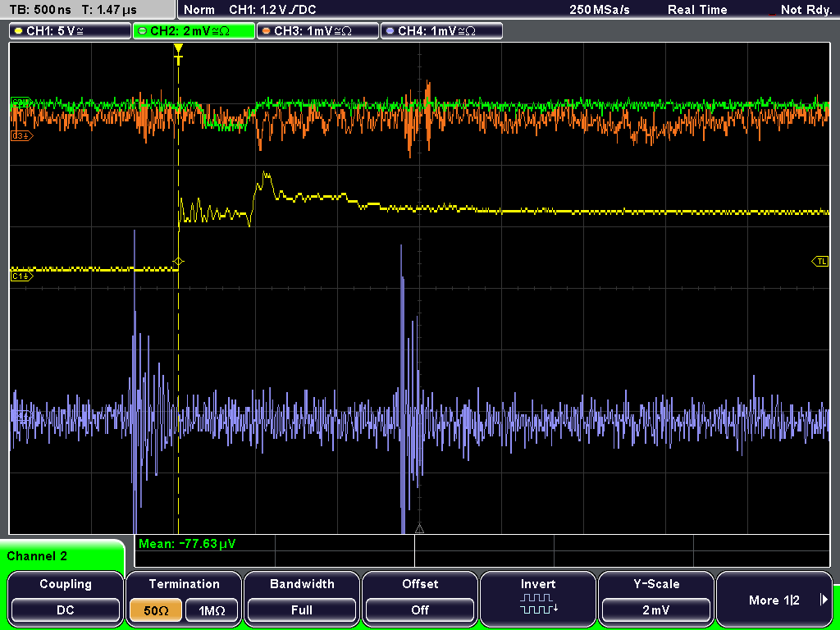The width and height of the screenshot is (840, 630).
Task: Select the CH4: 1 mV channel tab
Action: tap(441, 30)
